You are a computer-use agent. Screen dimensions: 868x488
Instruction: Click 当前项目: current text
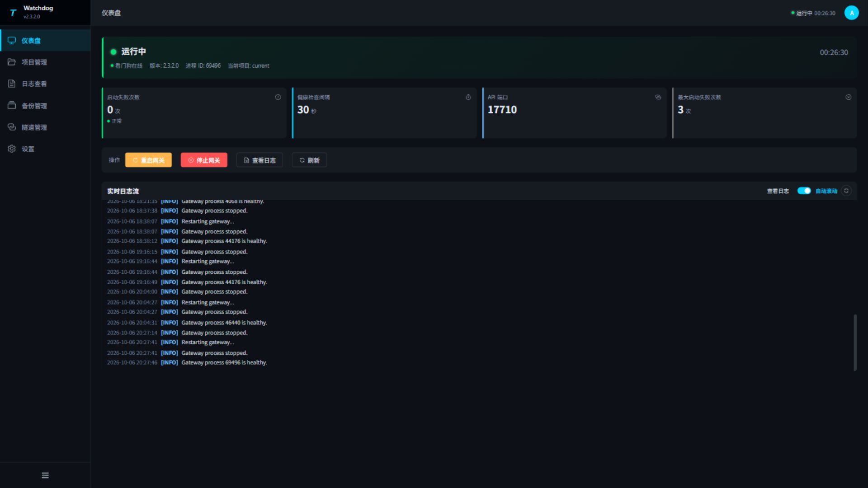[x=248, y=66]
